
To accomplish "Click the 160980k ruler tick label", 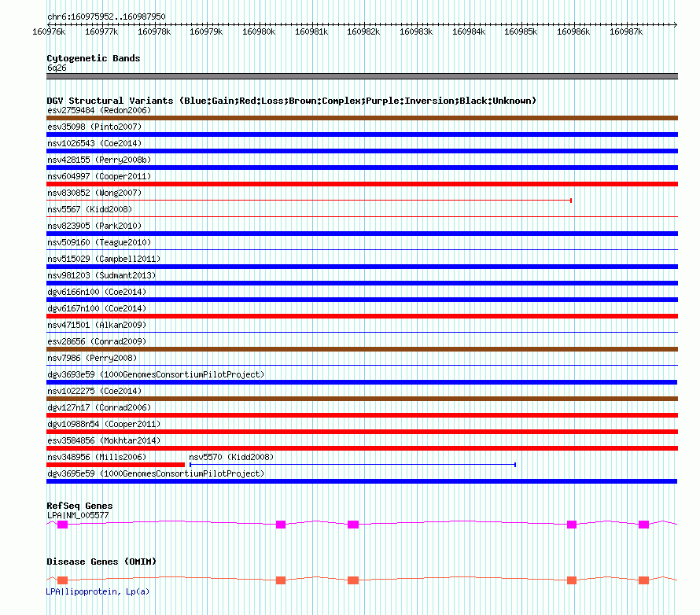I will click(259, 32).
